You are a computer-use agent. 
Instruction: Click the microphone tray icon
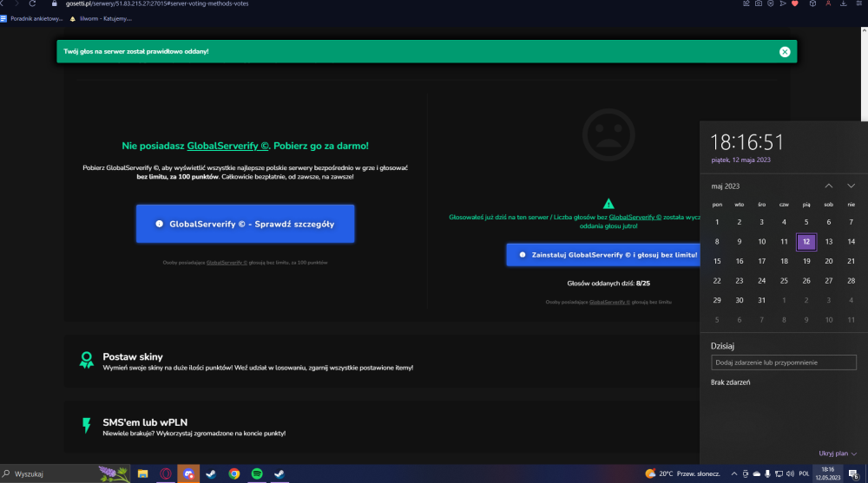(768, 473)
